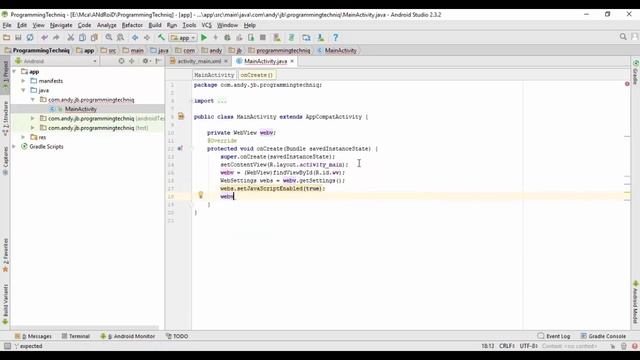Open Find with the magnifier toolbar icon

(109, 38)
